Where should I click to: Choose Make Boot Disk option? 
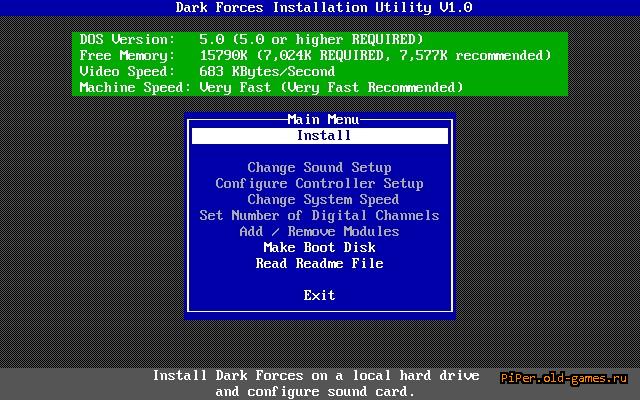point(320,248)
